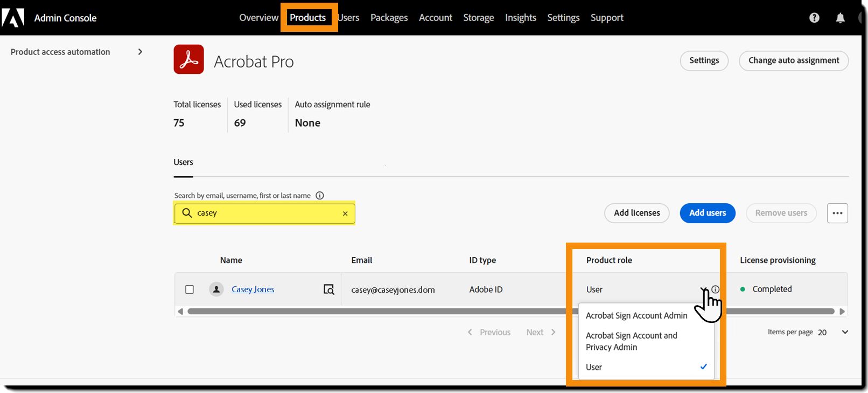
Task: Select the Users sub-tab under Acrobat Pro
Action: 183,162
